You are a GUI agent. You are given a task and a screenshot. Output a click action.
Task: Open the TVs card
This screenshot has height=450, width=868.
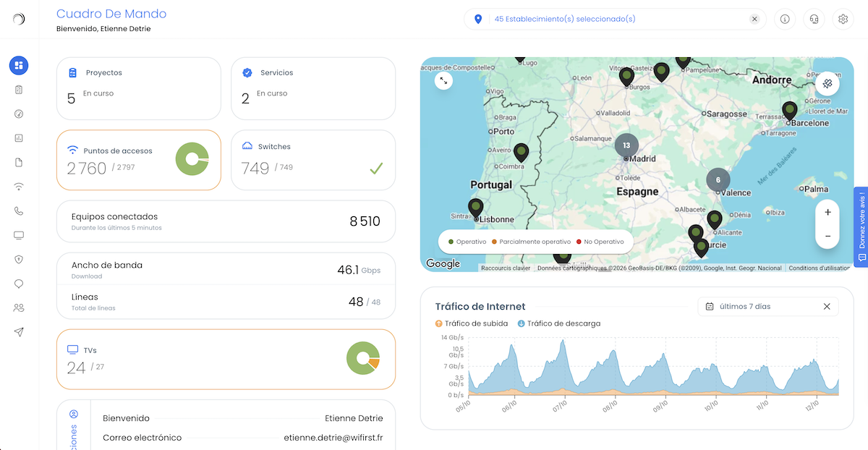(x=226, y=360)
